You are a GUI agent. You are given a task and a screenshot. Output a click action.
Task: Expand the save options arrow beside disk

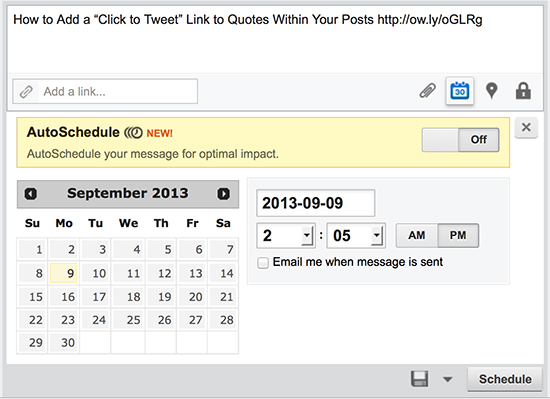click(447, 379)
